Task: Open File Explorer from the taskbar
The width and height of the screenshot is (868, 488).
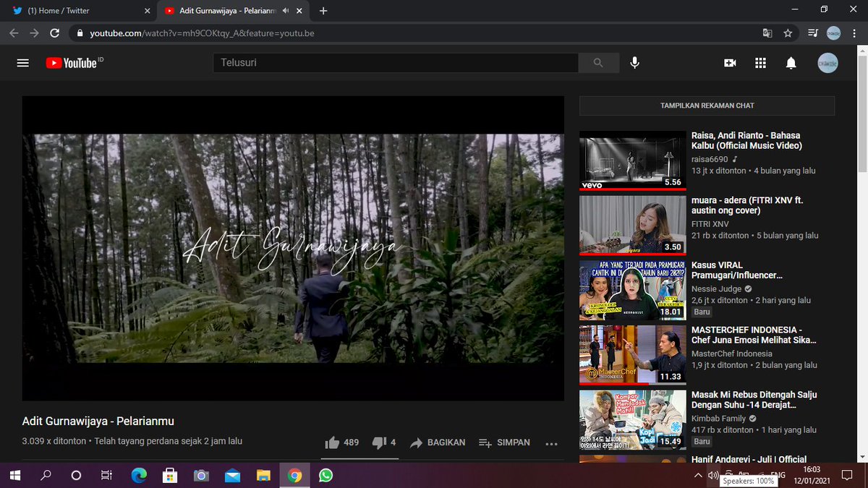Action: [x=263, y=476]
